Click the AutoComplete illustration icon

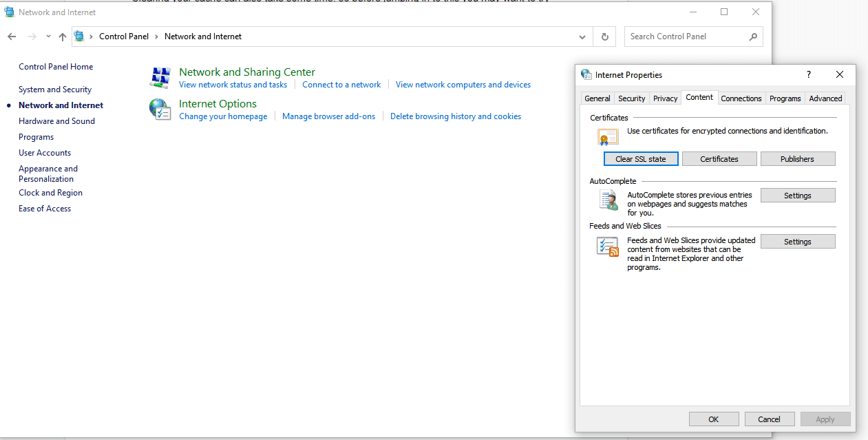pyautogui.click(x=608, y=199)
